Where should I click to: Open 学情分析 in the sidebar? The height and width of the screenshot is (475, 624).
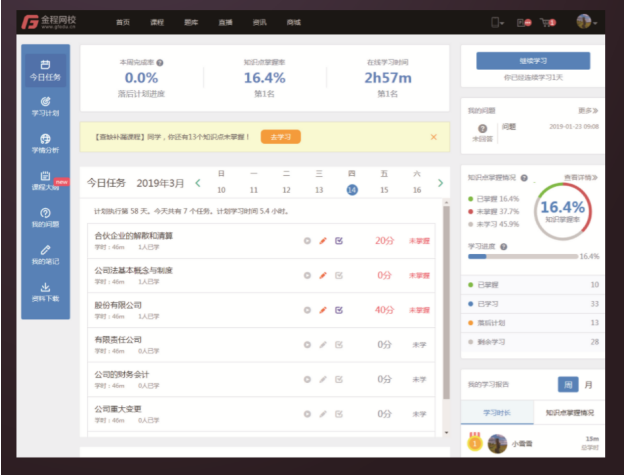(x=45, y=143)
